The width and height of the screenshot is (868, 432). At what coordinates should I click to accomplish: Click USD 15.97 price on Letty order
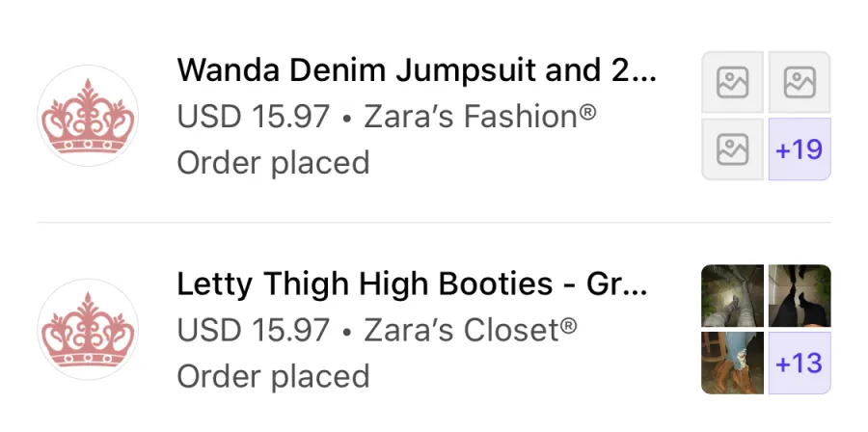254,330
